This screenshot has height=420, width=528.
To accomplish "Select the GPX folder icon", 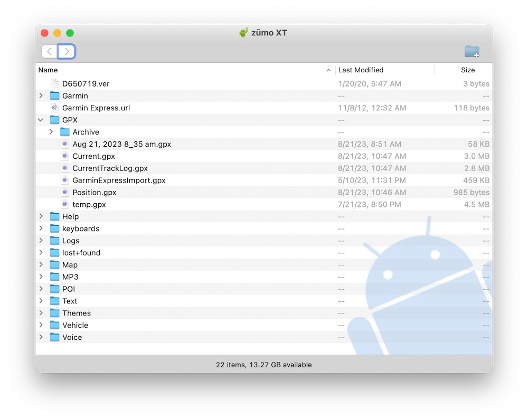I will tap(54, 120).
